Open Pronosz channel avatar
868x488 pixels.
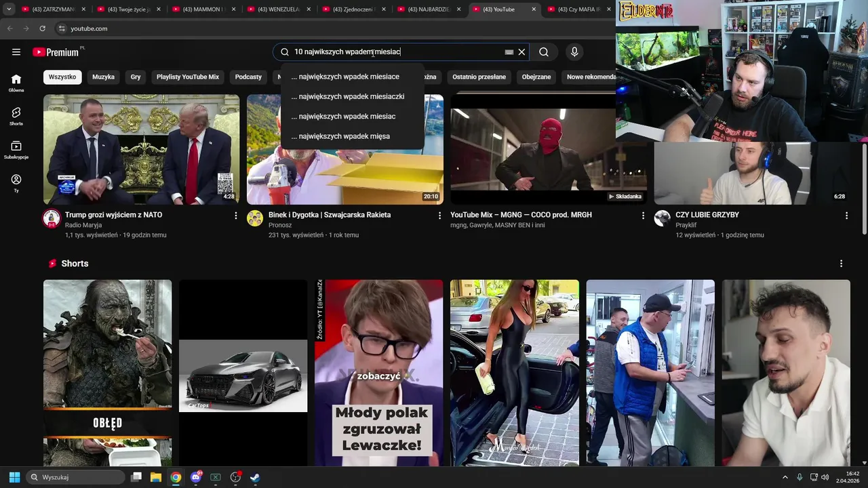[255, 218]
